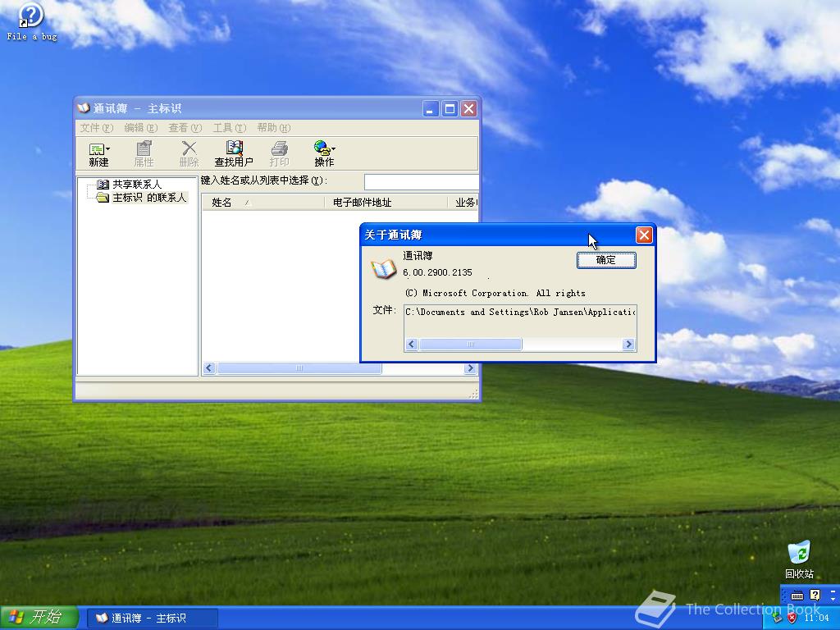Select 共享联系人 tree item
Viewport: 840px width, 630px height.
tap(137, 185)
